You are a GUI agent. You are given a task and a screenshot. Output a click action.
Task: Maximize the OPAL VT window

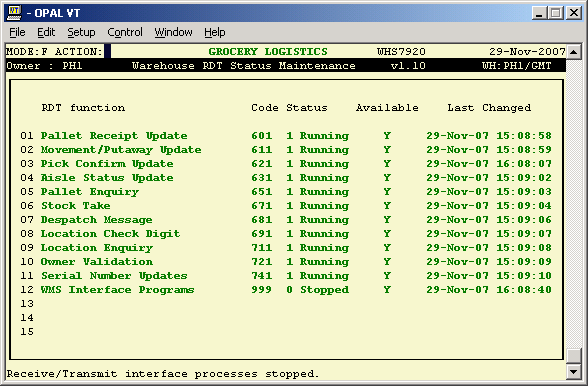556,13
